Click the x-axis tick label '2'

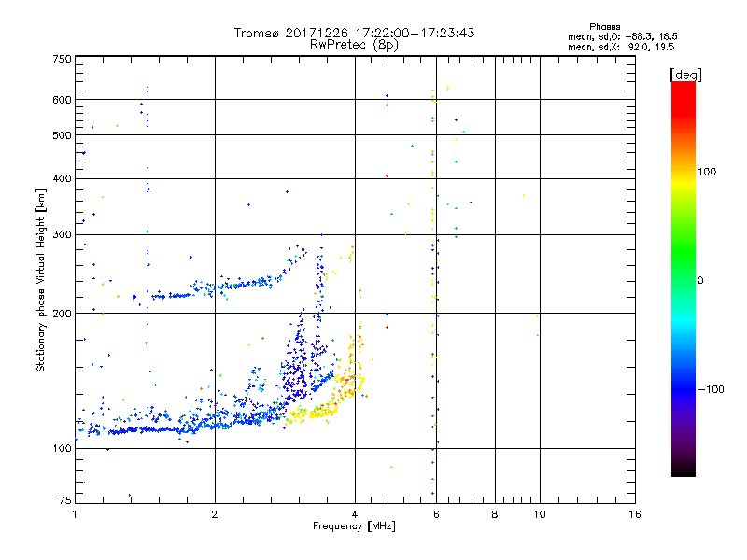coord(215,514)
